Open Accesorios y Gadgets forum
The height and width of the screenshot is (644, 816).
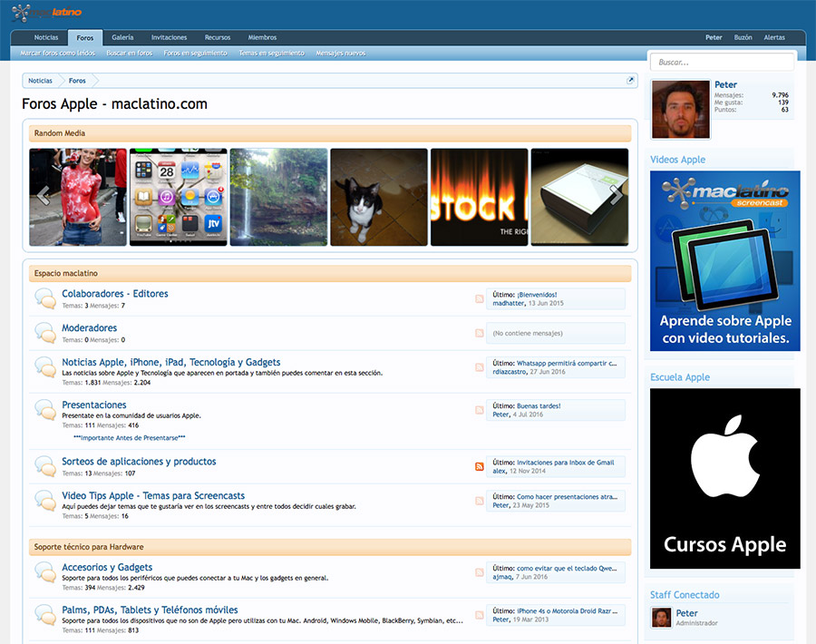[x=107, y=568]
